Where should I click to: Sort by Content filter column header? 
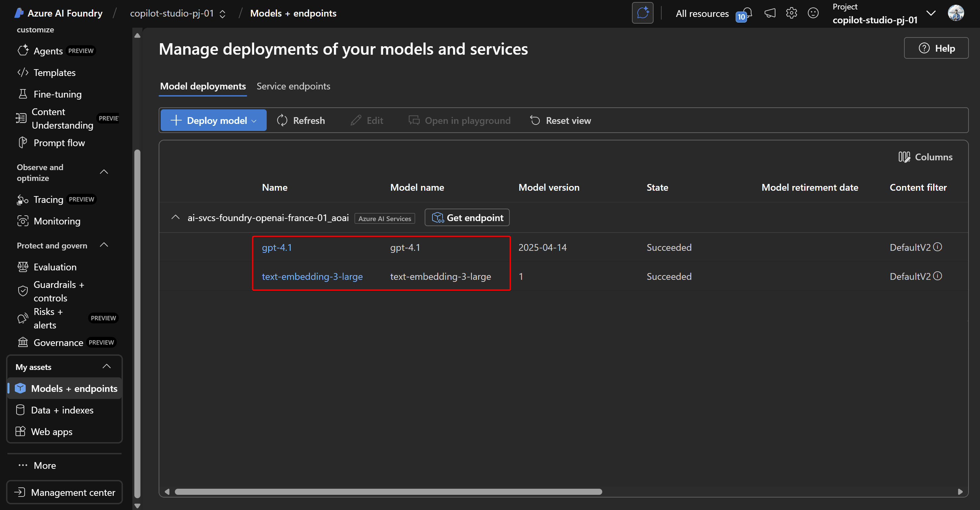click(918, 187)
